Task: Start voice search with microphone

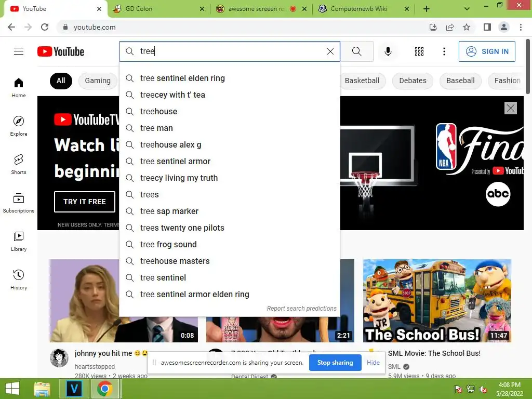Action: point(388,51)
